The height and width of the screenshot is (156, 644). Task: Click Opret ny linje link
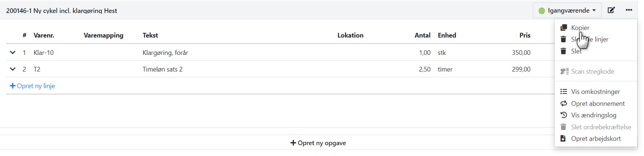(x=36, y=86)
